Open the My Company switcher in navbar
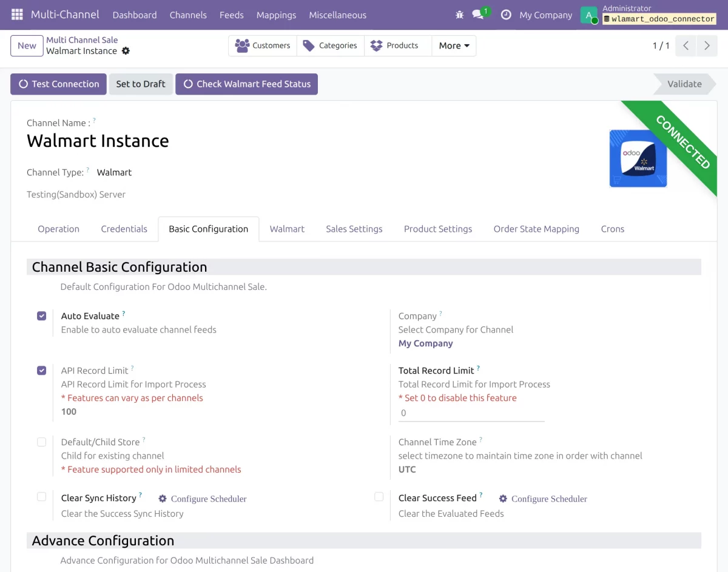Screen dimensions: 728x572 pyautogui.click(x=545, y=15)
